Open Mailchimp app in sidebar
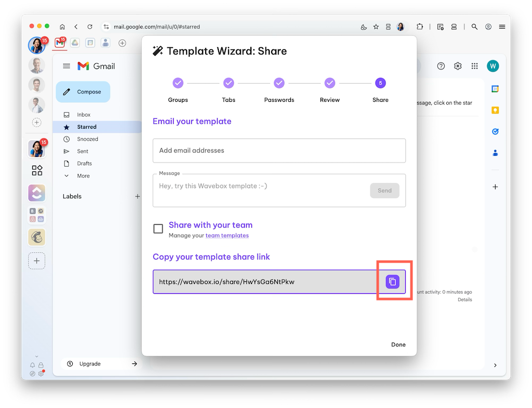The width and height of the screenshot is (532, 408). point(37,237)
